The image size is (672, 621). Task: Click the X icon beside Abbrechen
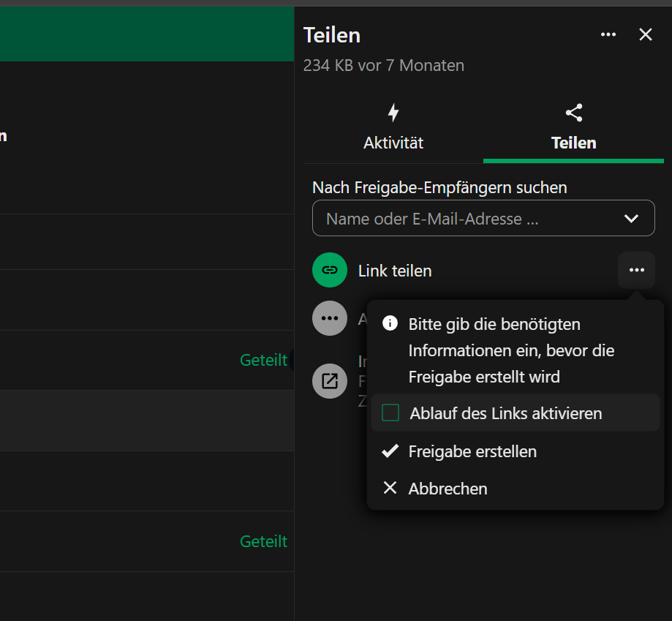click(x=390, y=488)
